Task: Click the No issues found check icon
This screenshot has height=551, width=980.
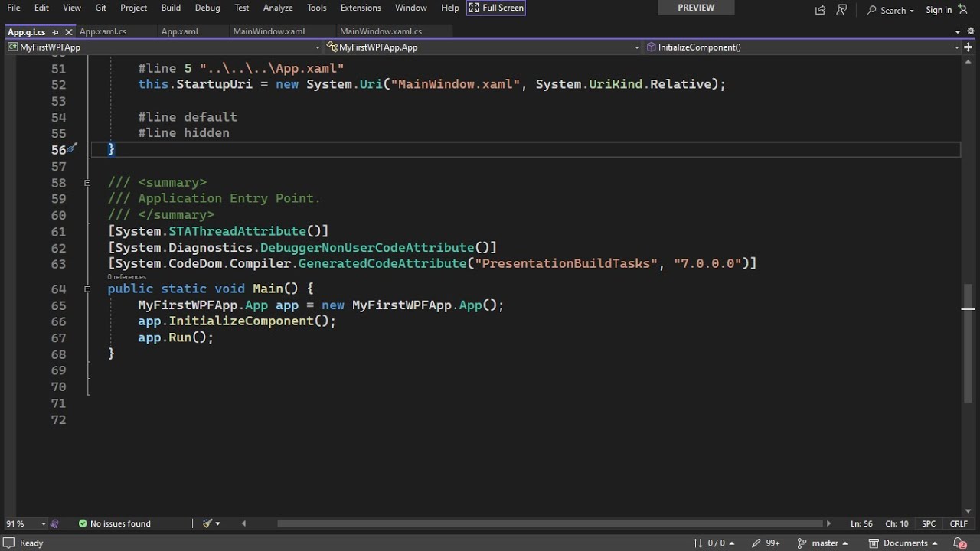Action: click(83, 523)
